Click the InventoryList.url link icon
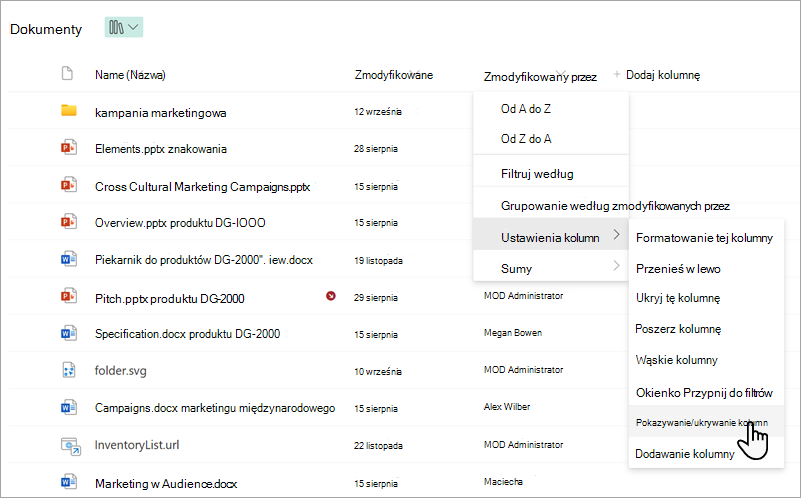This screenshot has width=801, height=498. click(x=70, y=445)
